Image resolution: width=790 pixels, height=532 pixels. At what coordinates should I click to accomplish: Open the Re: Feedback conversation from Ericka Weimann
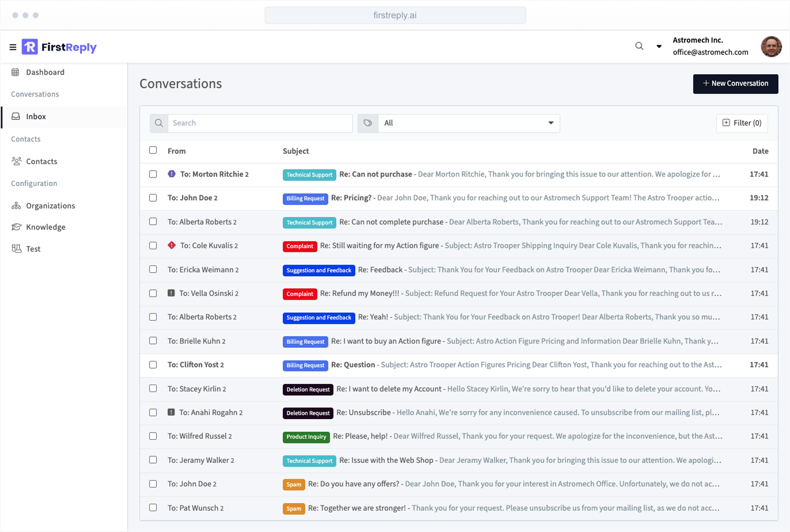380,270
